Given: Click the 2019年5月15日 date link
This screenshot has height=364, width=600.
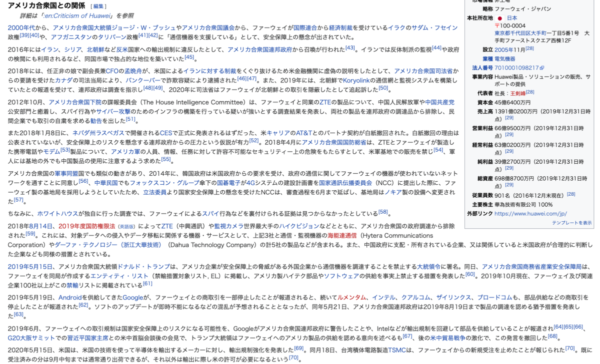Looking at the screenshot, I should click(x=29, y=267).
